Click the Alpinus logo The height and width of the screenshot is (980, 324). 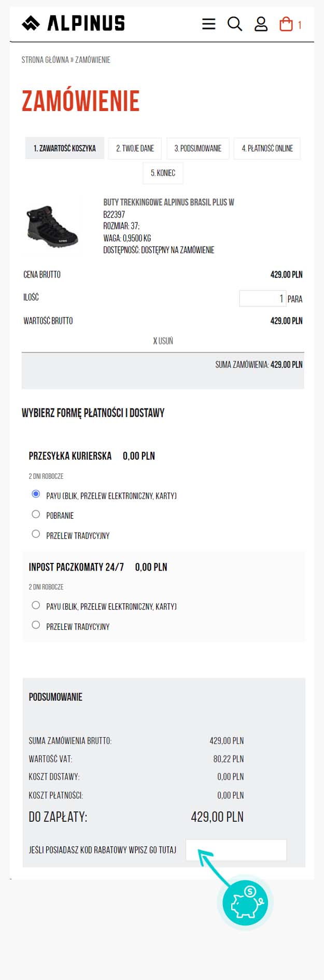tap(74, 23)
